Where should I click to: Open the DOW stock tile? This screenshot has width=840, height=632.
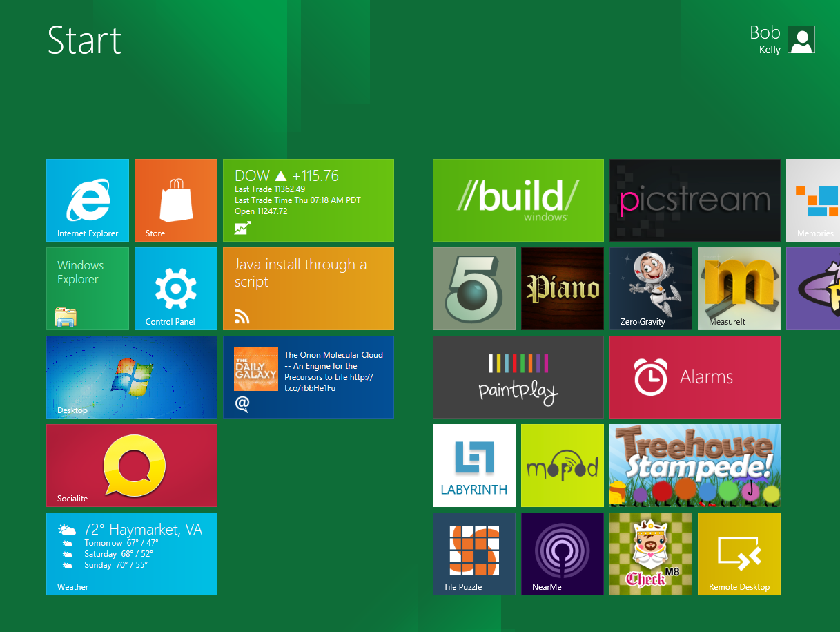pos(309,200)
